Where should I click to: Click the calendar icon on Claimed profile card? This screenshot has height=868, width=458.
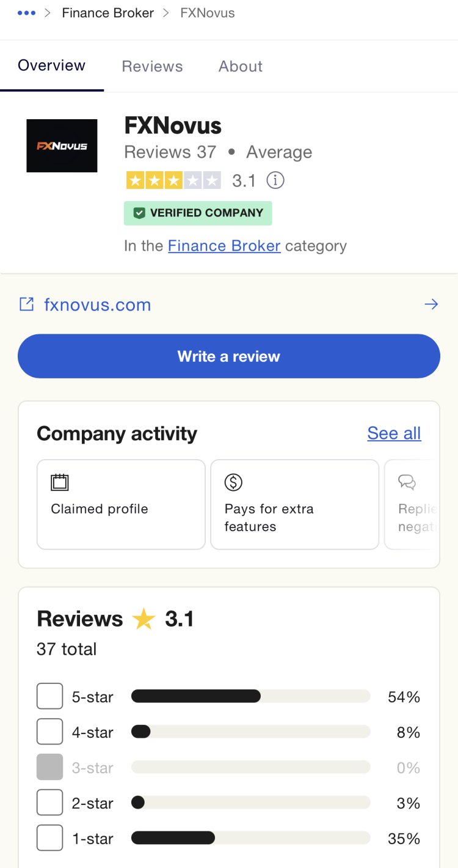(59, 482)
